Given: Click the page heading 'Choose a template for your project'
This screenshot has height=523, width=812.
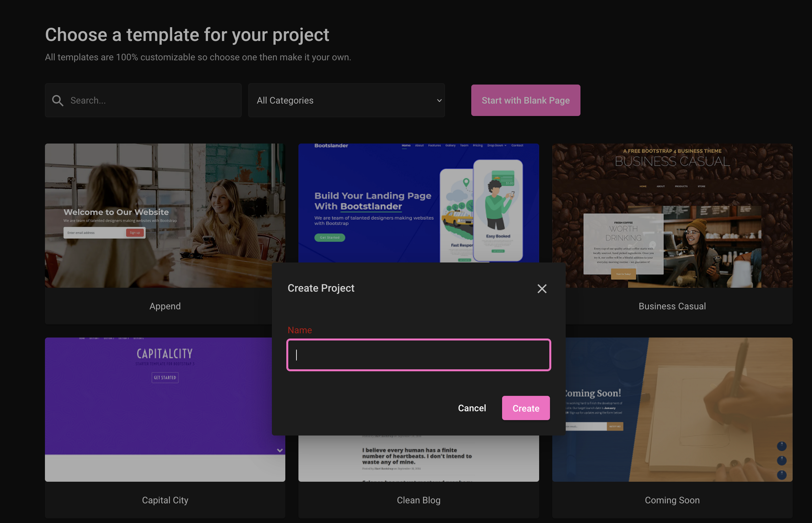Looking at the screenshot, I should [187, 35].
